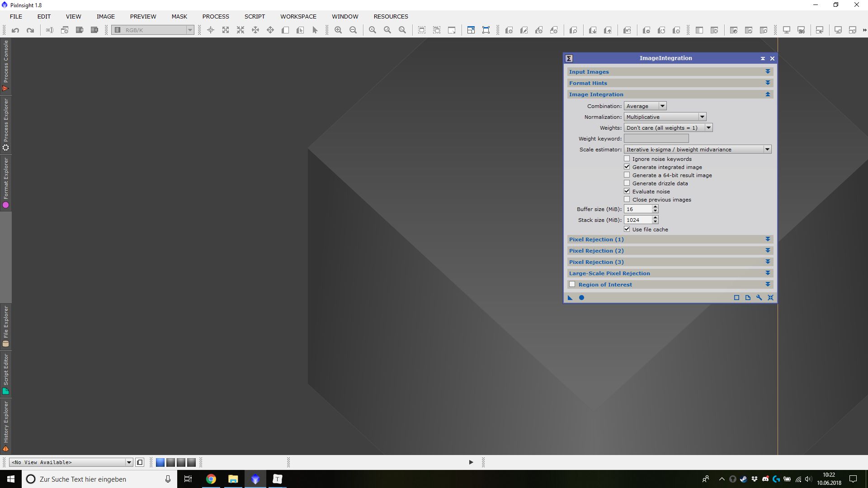Open Chrome from the taskbar
Viewport: 868px width, 488px height.
[211, 479]
